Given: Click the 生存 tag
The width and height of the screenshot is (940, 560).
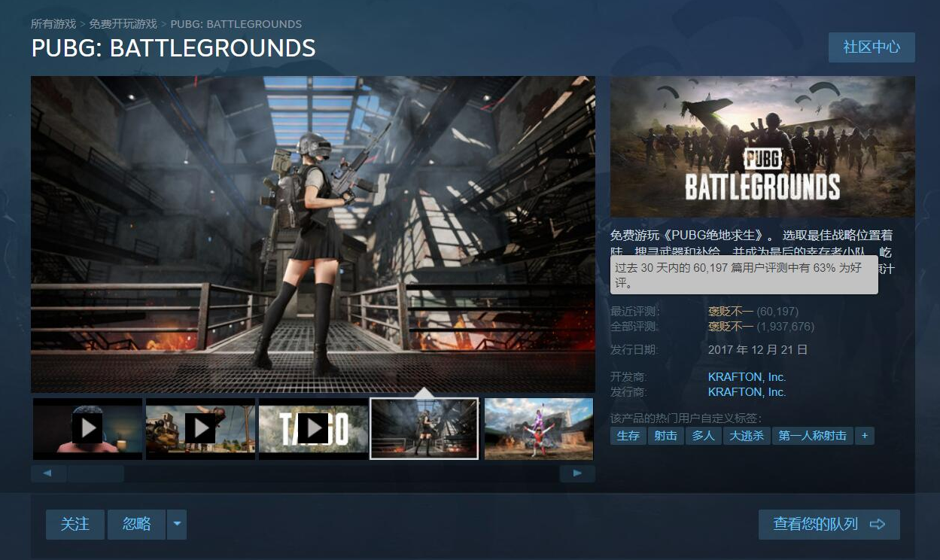Looking at the screenshot, I should point(628,436).
